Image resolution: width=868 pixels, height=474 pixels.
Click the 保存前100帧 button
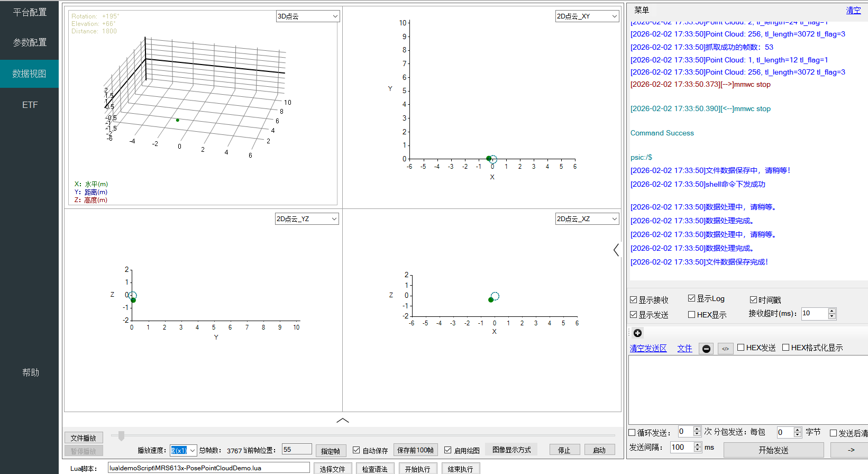click(x=415, y=450)
